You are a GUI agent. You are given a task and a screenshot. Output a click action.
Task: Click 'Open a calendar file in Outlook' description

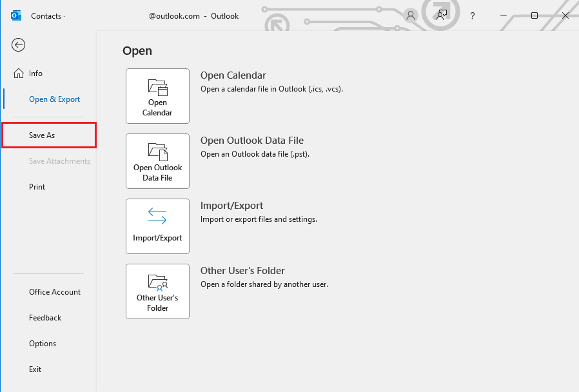272,89
